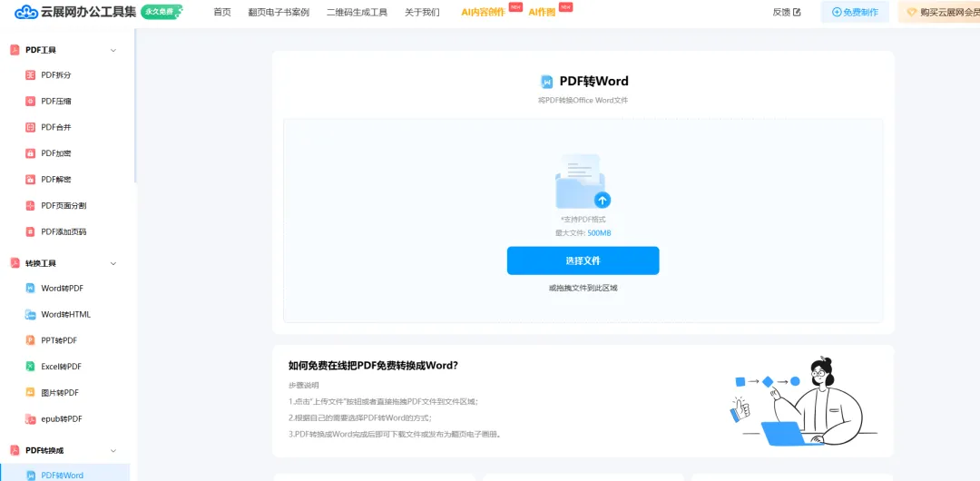Click the woman with laptop illustration

click(x=804, y=401)
